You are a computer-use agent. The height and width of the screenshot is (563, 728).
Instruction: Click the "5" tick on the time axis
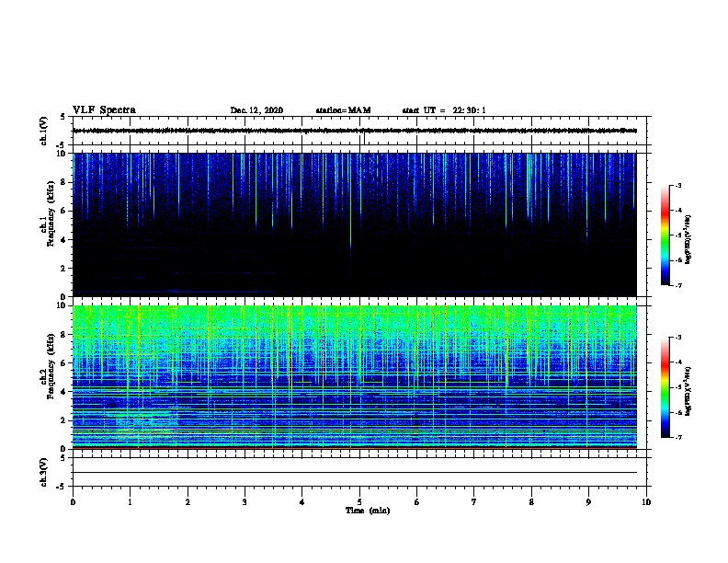tap(359, 501)
